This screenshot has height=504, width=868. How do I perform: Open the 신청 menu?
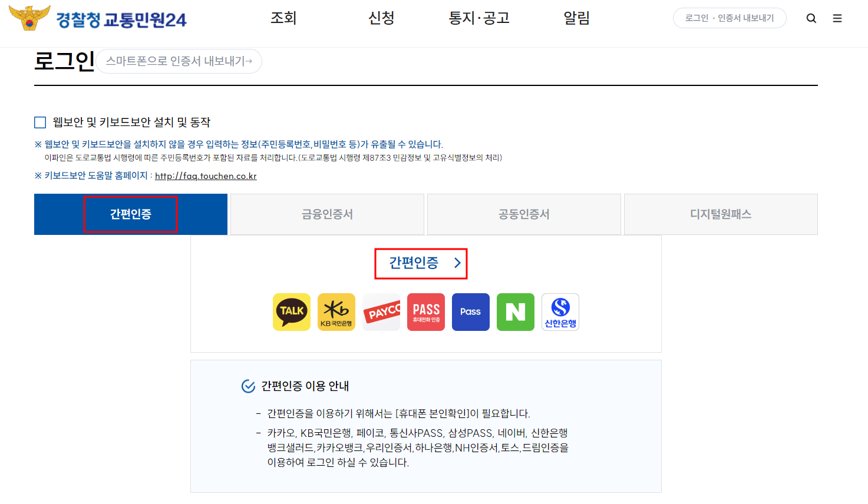(x=381, y=18)
